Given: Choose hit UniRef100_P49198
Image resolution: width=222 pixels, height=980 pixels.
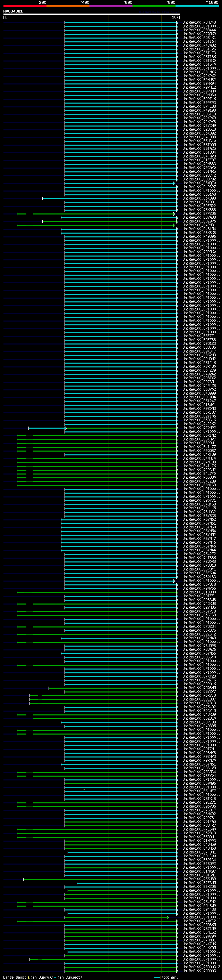Looking at the screenshot, I should tap(199, 110).
